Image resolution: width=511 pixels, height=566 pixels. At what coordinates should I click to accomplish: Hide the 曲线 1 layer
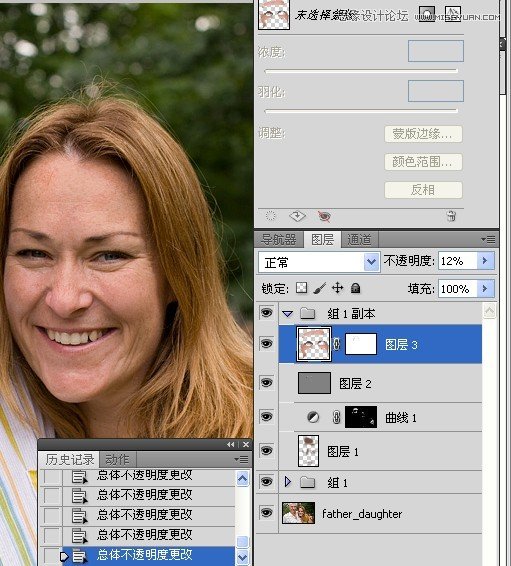[x=267, y=417]
